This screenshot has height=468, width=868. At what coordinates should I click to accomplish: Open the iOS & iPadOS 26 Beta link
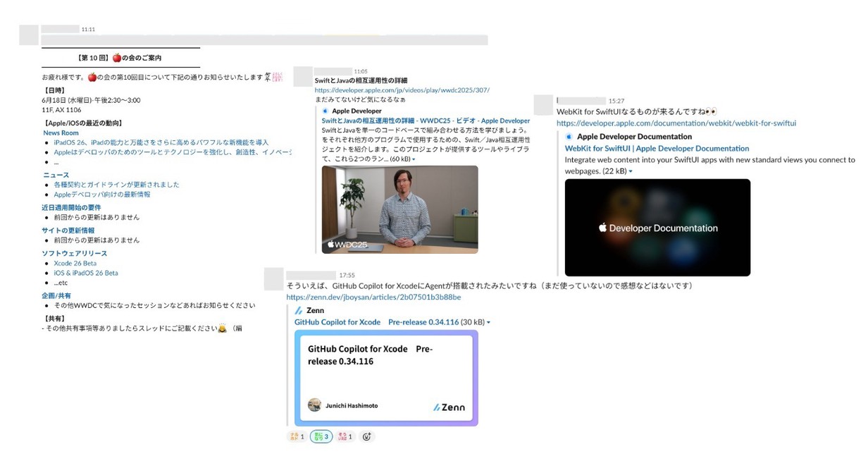point(86,273)
